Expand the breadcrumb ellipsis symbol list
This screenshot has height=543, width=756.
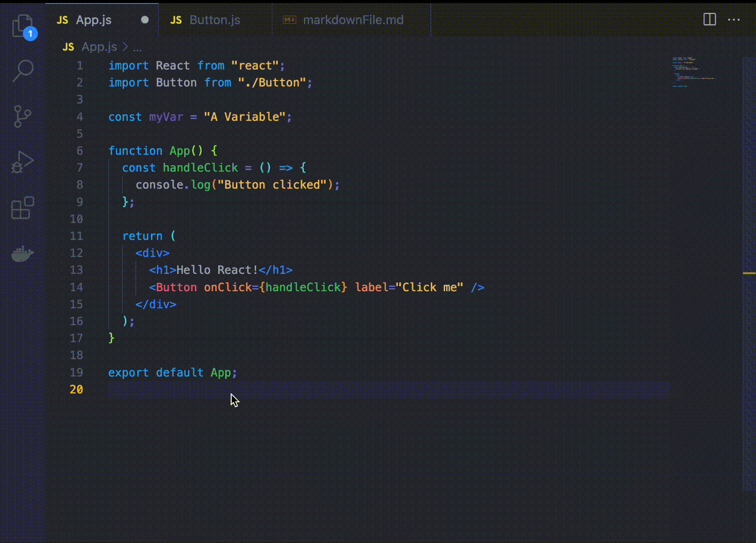[x=137, y=47]
